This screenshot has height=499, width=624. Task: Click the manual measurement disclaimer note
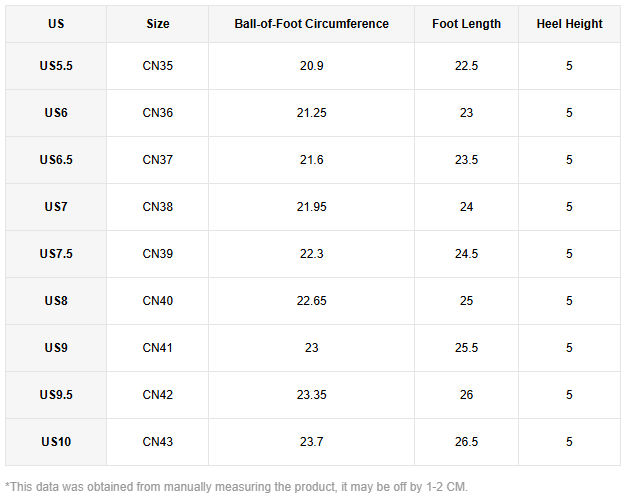coord(236,486)
